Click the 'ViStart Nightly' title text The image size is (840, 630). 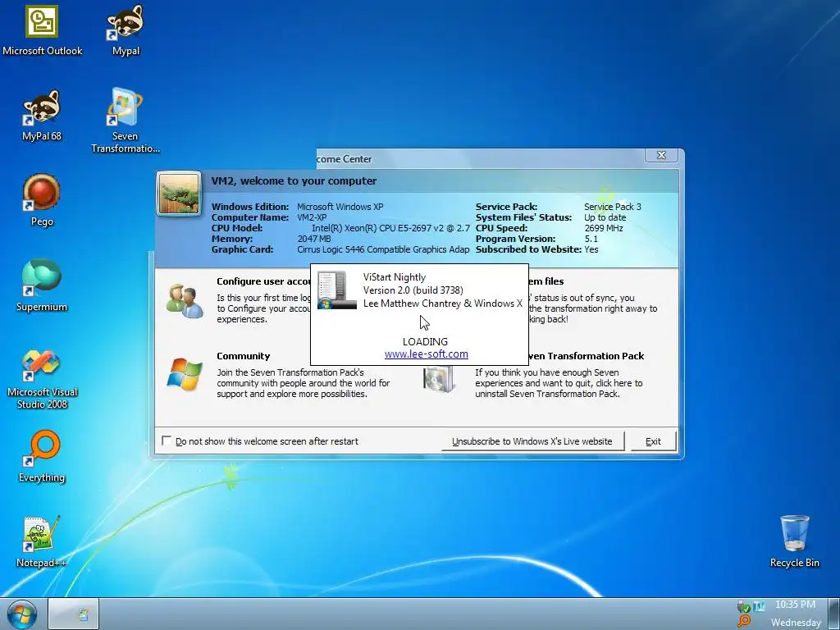[x=395, y=277]
